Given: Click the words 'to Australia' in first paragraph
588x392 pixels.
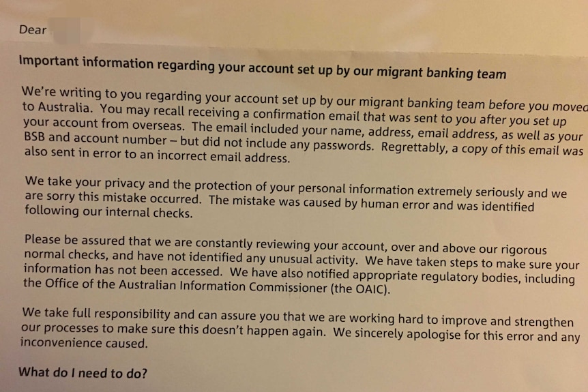Looking at the screenshot, I should click(x=56, y=107).
